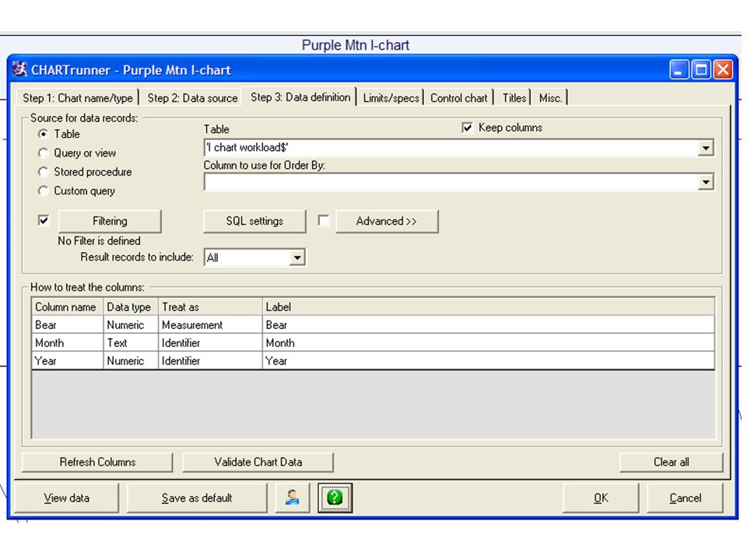Screen dimensions: 747x560
Task: Click the Column name header
Action: coord(68,307)
